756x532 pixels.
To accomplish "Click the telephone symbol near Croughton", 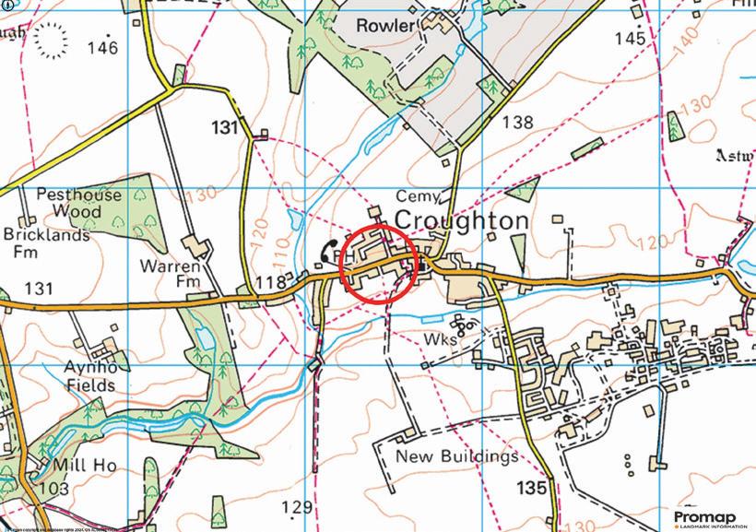I will pos(328,251).
